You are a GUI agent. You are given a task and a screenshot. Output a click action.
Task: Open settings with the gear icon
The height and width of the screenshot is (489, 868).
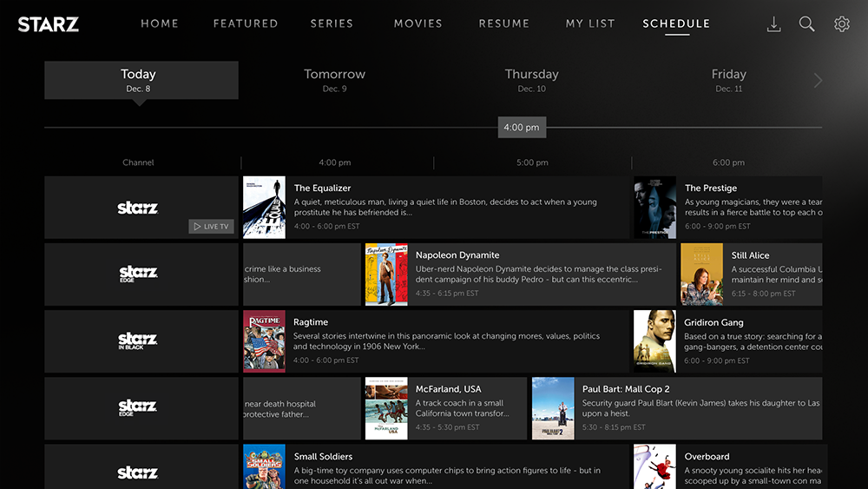click(x=841, y=23)
